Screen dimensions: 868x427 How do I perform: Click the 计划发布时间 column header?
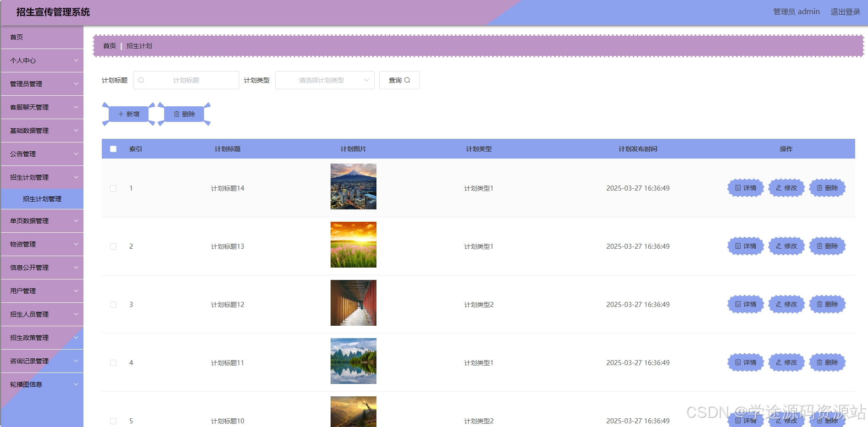(638, 149)
